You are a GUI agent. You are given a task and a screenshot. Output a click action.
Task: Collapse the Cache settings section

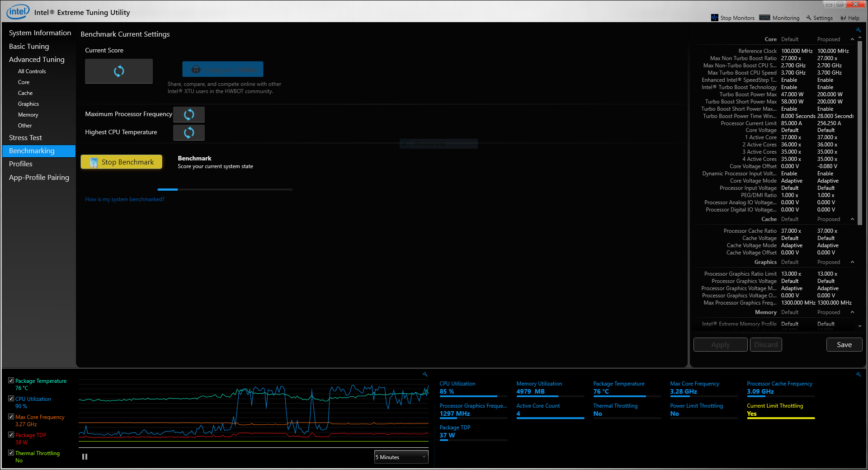point(852,219)
